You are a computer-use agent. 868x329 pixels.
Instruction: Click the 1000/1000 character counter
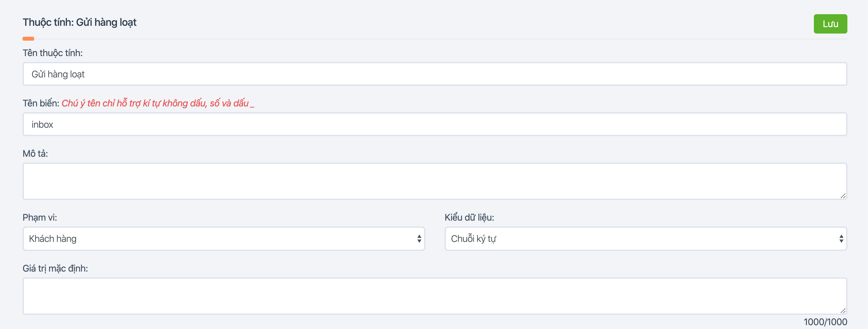pos(825,322)
